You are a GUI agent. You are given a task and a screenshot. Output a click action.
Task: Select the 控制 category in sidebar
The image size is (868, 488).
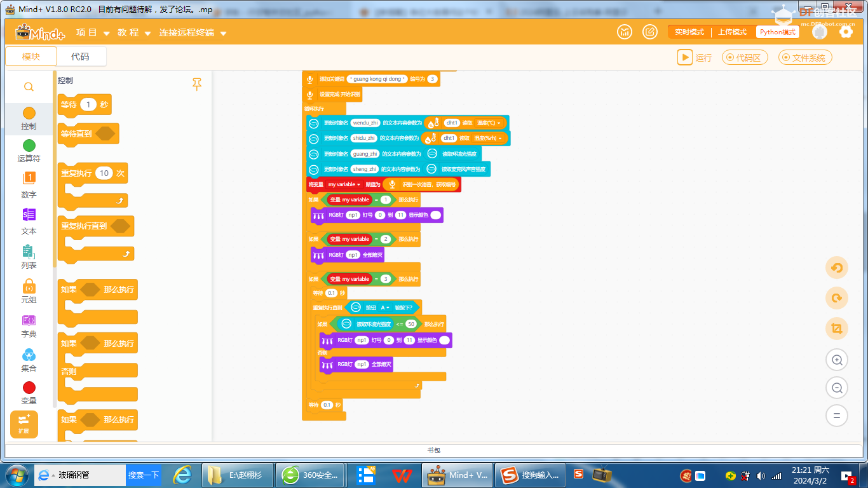click(29, 119)
